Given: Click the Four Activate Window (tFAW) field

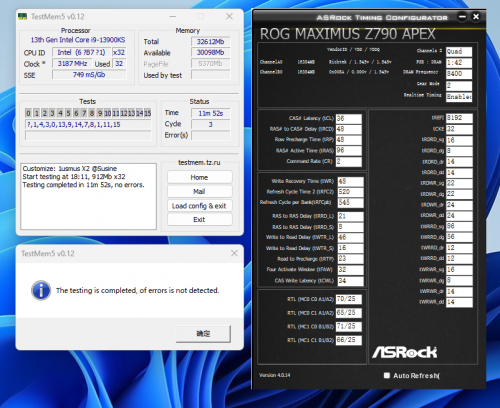Looking at the screenshot, I should pyautogui.click(x=350, y=270).
